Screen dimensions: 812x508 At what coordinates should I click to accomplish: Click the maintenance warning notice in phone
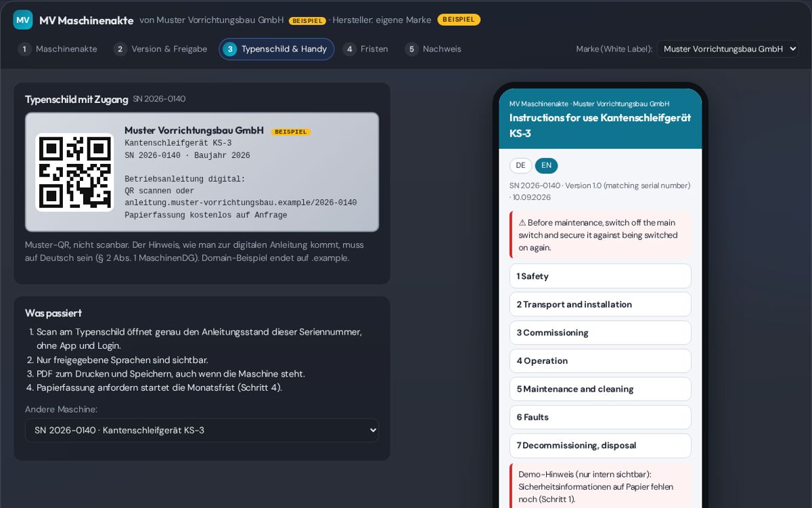point(600,235)
